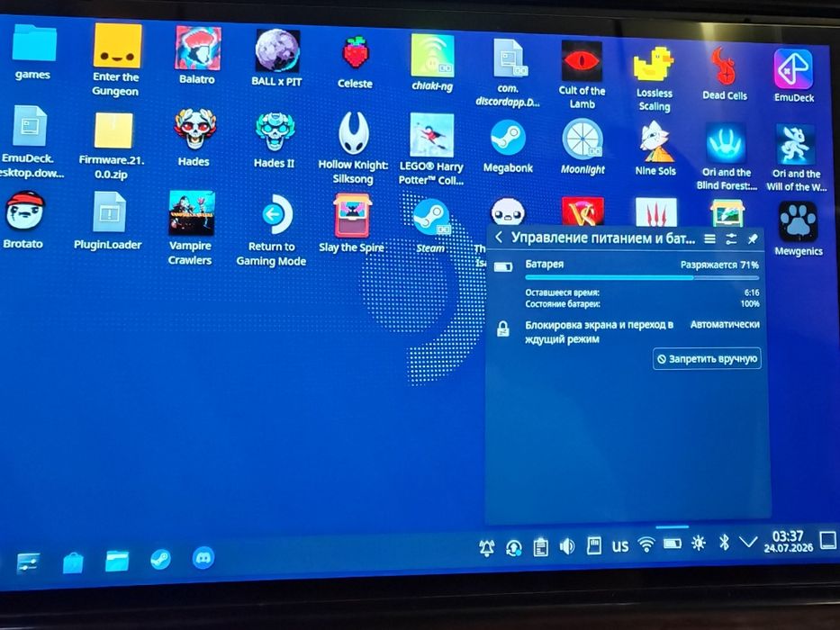This screenshot has width=840, height=630.
Task: Launch Hades skull icon
Action: [x=194, y=129]
